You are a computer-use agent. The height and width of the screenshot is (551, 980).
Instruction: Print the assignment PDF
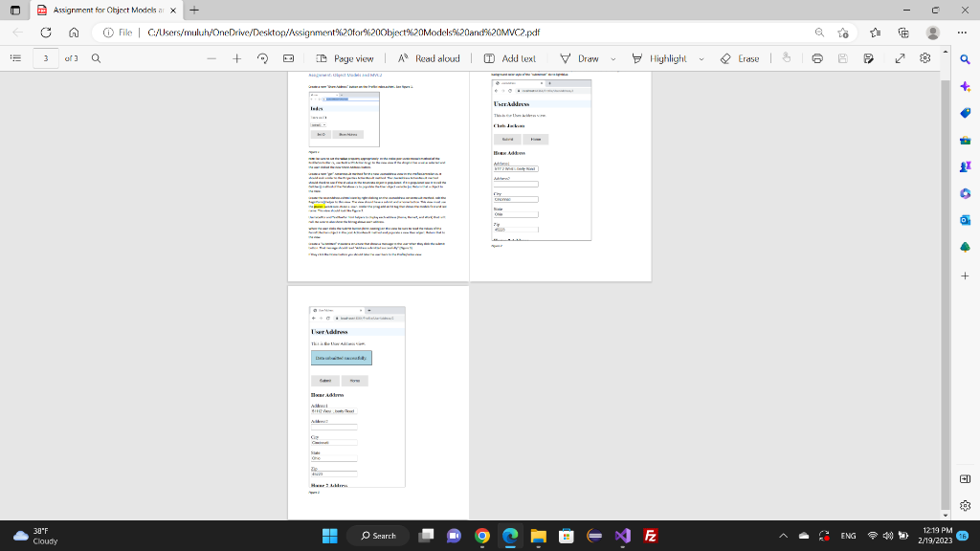[x=816, y=58]
